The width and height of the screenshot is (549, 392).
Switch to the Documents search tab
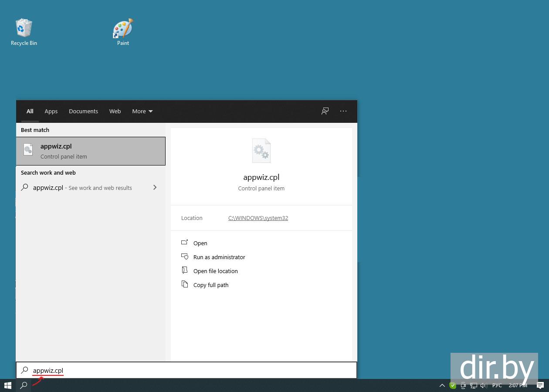pyautogui.click(x=83, y=111)
